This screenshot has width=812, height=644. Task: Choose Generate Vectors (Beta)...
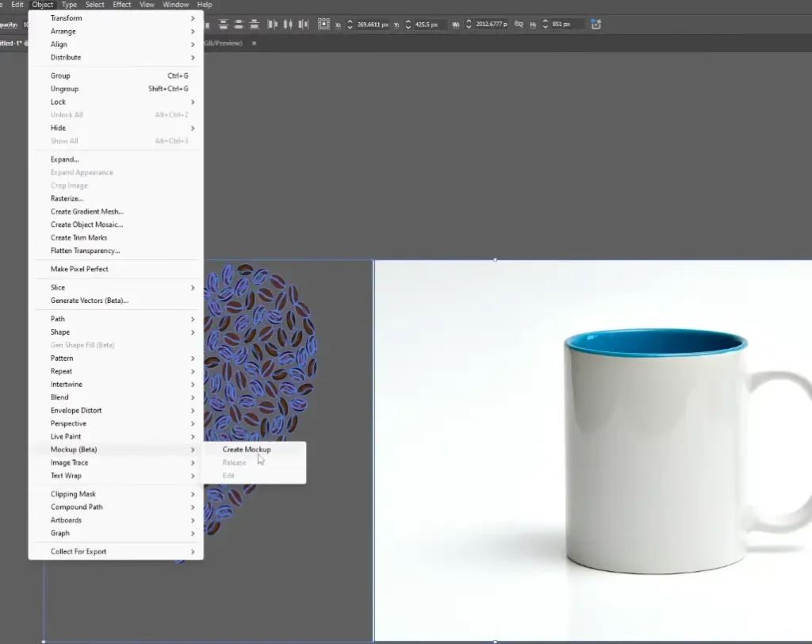point(89,301)
